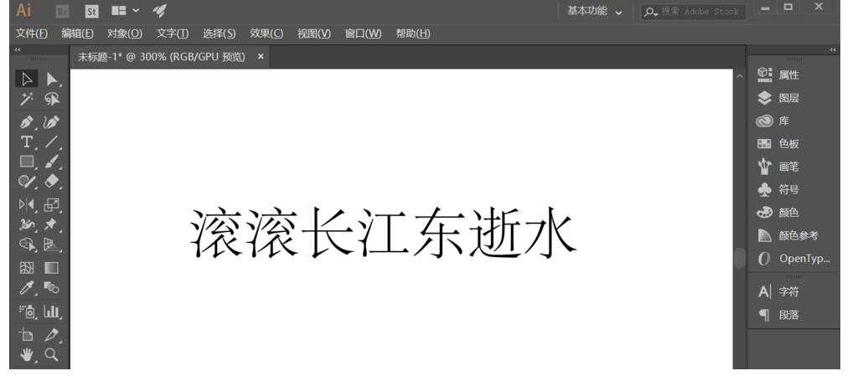This screenshot has height=376, width=868.
Task: Select the Symbol Sprayer tool
Action: 27,312
